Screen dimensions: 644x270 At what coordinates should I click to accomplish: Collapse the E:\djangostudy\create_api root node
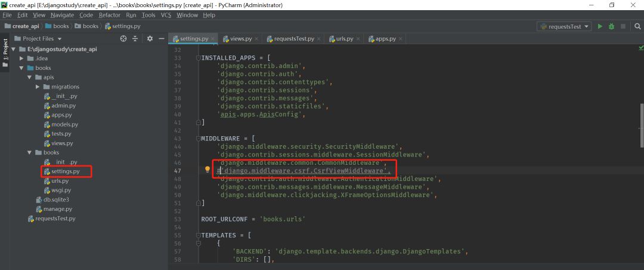[13, 49]
